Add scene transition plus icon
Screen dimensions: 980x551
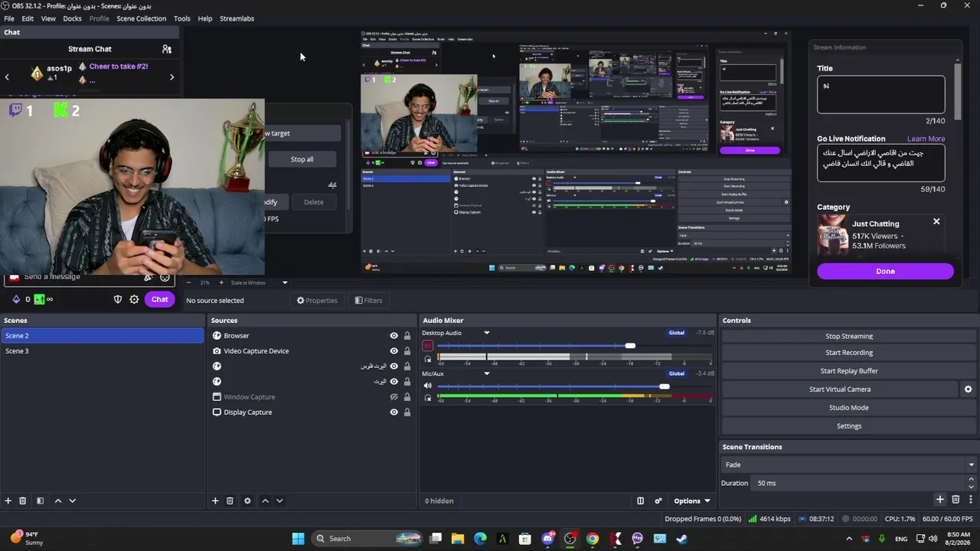(940, 500)
